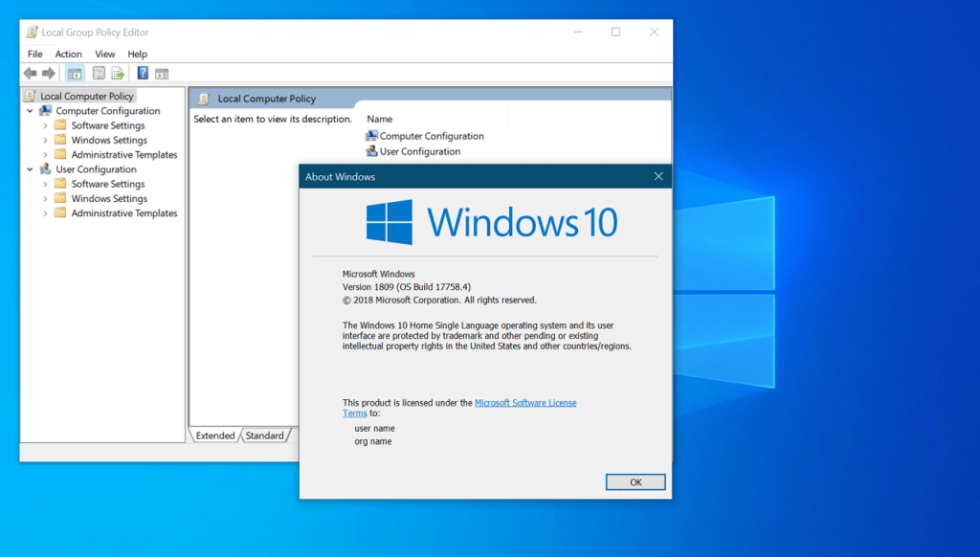Expand Windows Settings under Computer Configuration

click(45, 140)
